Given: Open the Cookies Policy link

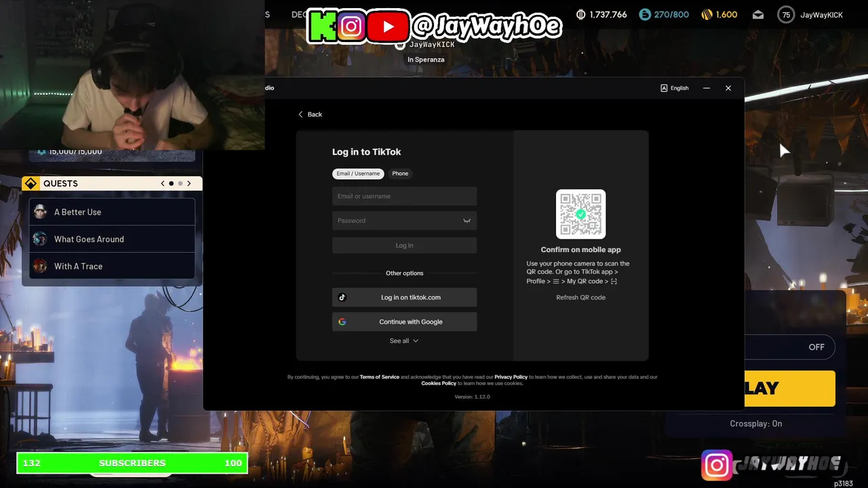Looking at the screenshot, I should (x=439, y=384).
